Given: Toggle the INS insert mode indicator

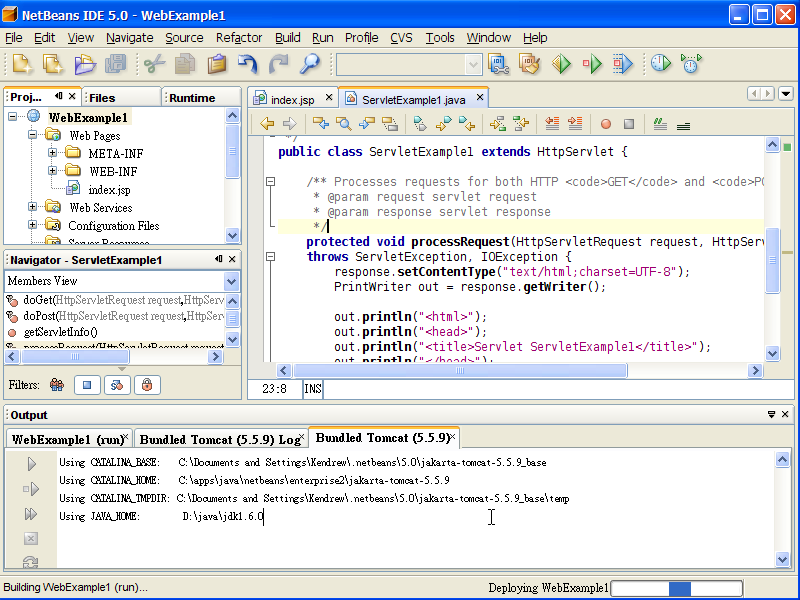Looking at the screenshot, I should click(313, 389).
